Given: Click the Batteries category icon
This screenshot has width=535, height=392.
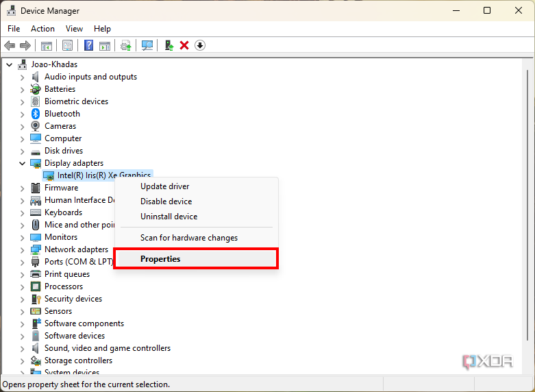Looking at the screenshot, I should pyautogui.click(x=36, y=89).
